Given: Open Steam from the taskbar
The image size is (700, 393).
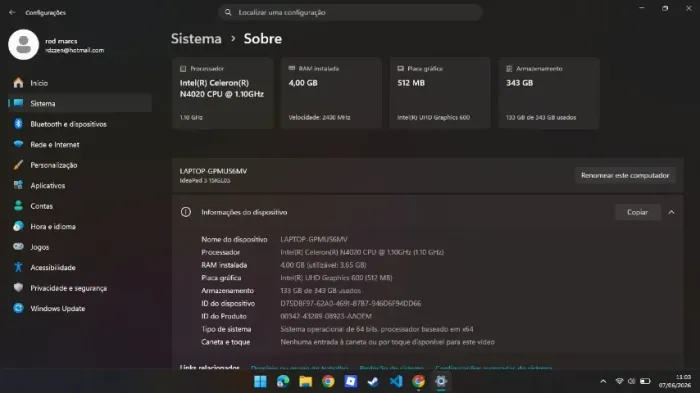Looking at the screenshot, I should click(373, 381).
